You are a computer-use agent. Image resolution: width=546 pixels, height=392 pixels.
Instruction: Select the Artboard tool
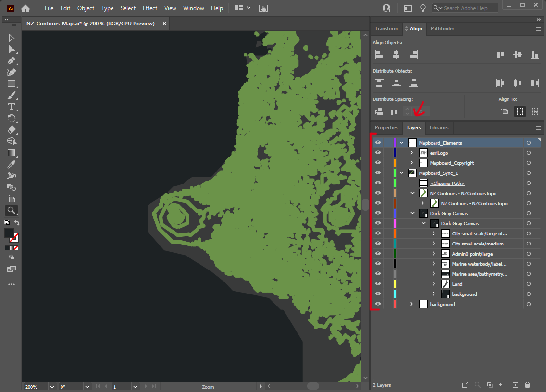tap(12, 199)
